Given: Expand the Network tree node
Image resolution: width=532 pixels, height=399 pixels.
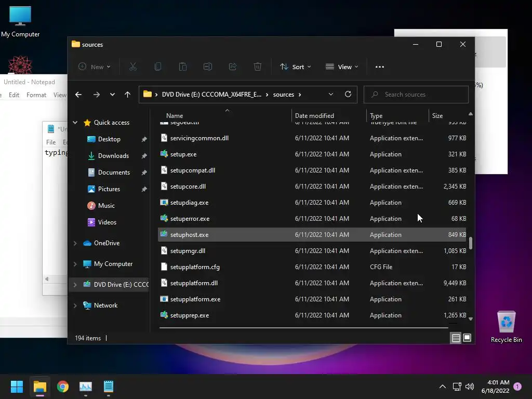Looking at the screenshot, I should point(75,305).
